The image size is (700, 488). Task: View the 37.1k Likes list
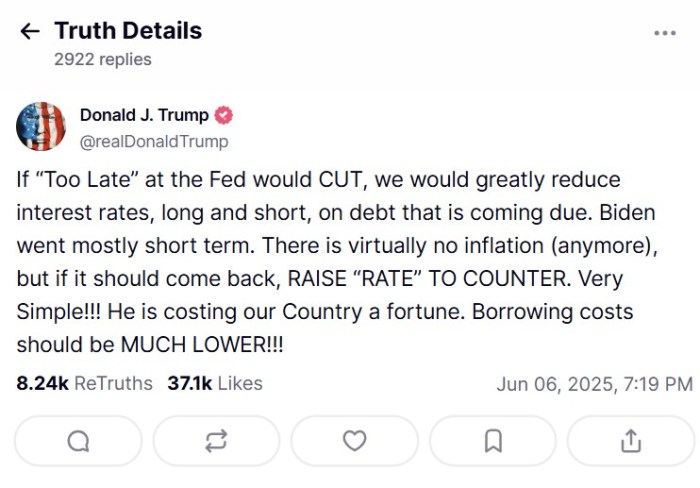(x=215, y=383)
